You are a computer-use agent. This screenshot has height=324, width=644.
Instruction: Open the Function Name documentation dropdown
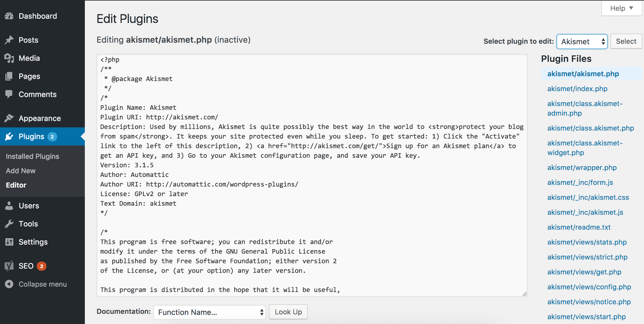click(209, 312)
